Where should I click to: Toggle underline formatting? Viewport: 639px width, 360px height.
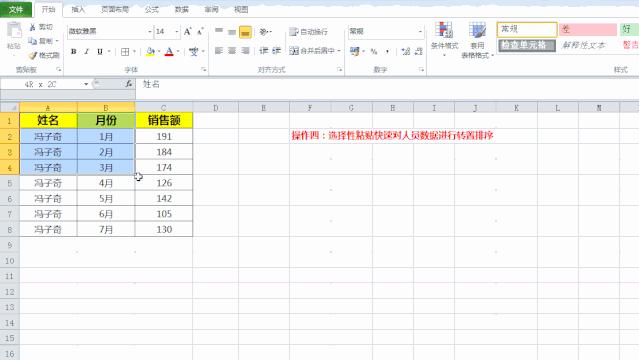pyautogui.click(x=99, y=52)
